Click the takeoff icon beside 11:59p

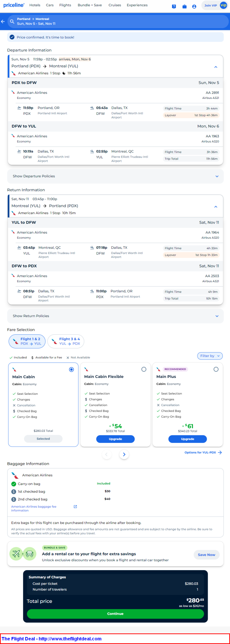19,108
